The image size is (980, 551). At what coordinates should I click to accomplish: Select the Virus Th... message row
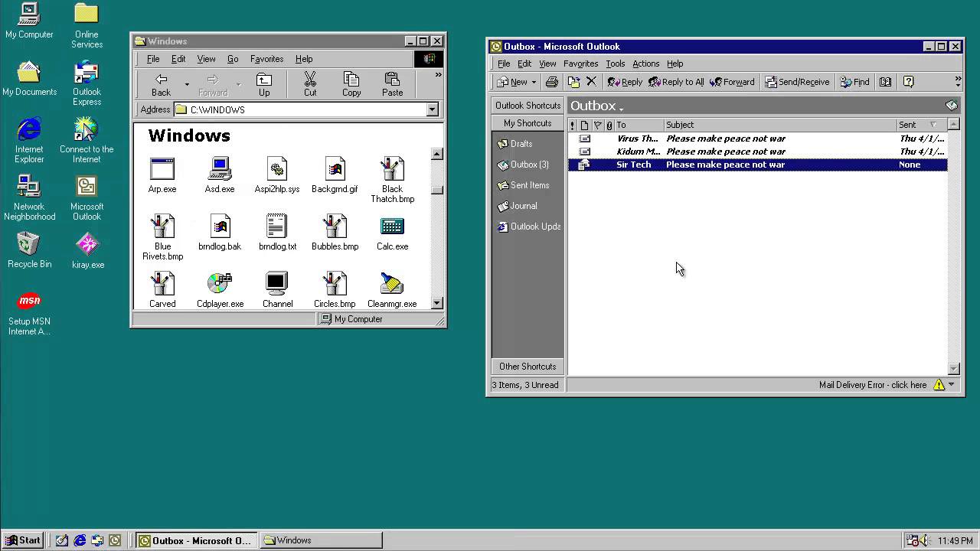click(758, 139)
